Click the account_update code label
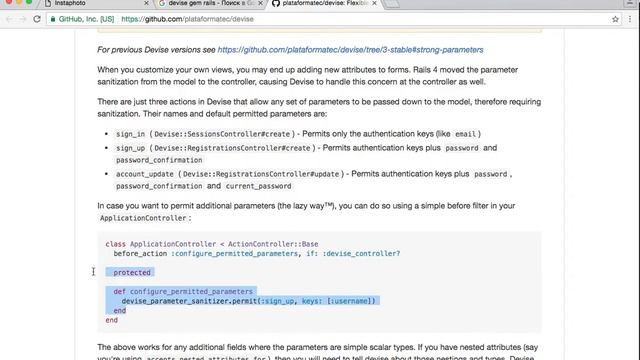The height and width of the screenshot is (360, 640). click(144, 174)
